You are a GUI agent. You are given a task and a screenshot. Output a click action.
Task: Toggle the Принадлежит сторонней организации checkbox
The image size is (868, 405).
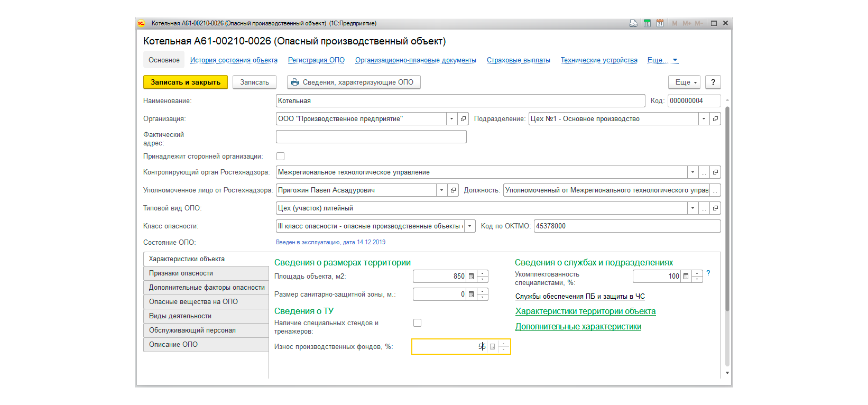pos(281,157)
